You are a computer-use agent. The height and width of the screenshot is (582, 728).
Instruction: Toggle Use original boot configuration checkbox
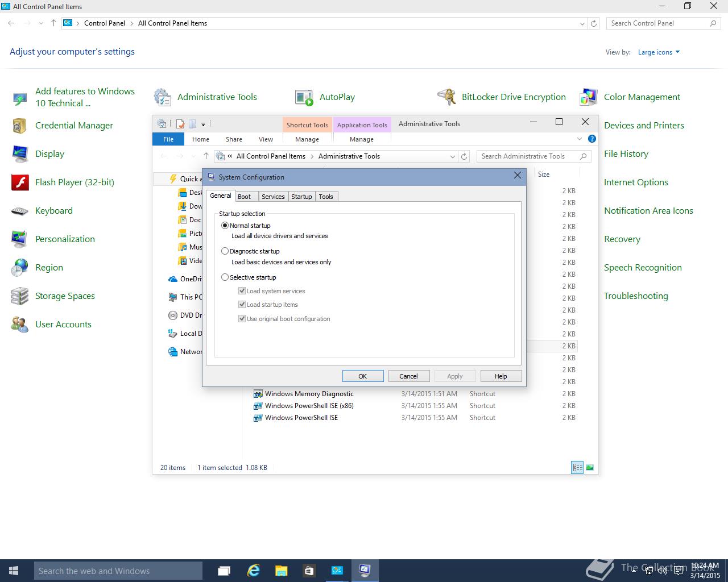(x=242, y=319)
